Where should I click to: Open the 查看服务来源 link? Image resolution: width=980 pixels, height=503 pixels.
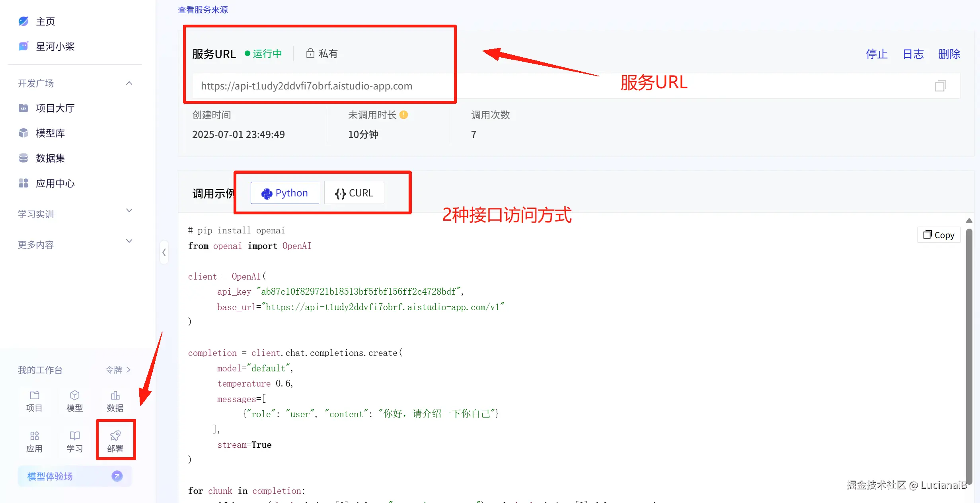click(203, 10)
